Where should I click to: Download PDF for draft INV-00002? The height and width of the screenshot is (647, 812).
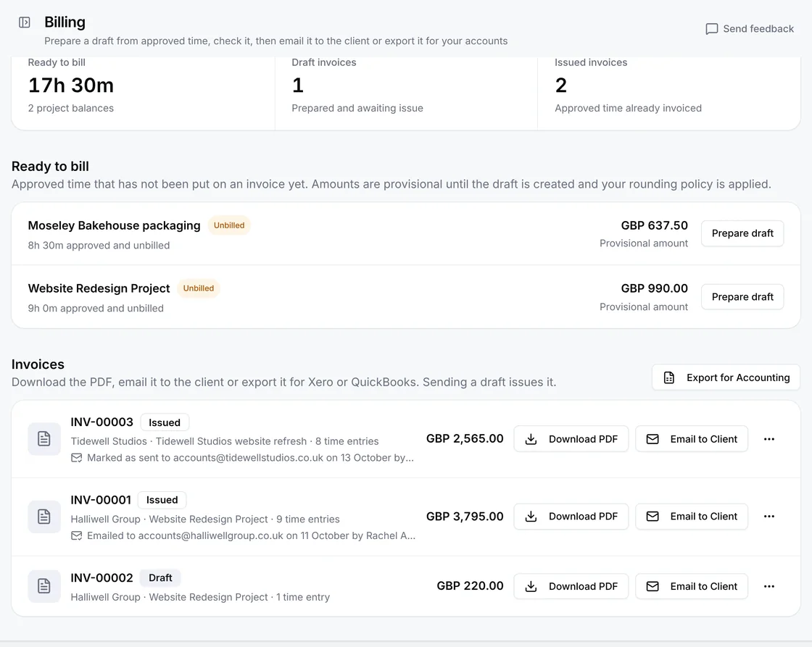pos(571,586)
